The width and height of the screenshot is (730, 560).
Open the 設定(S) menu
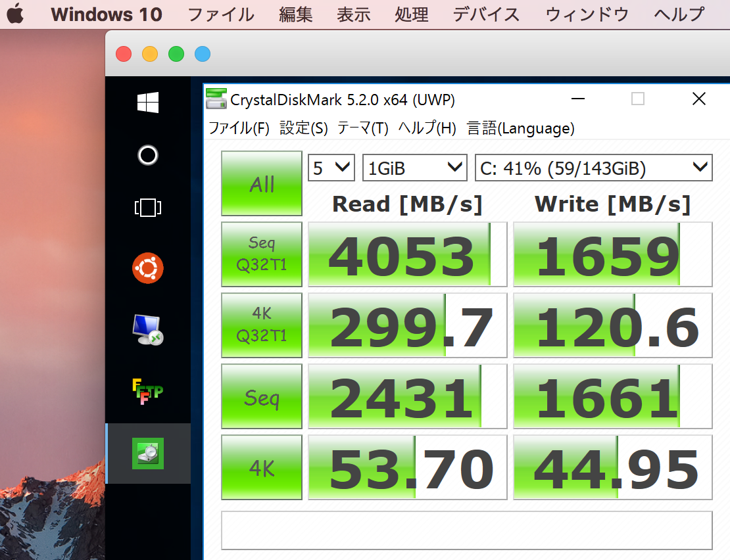[304, 128]
